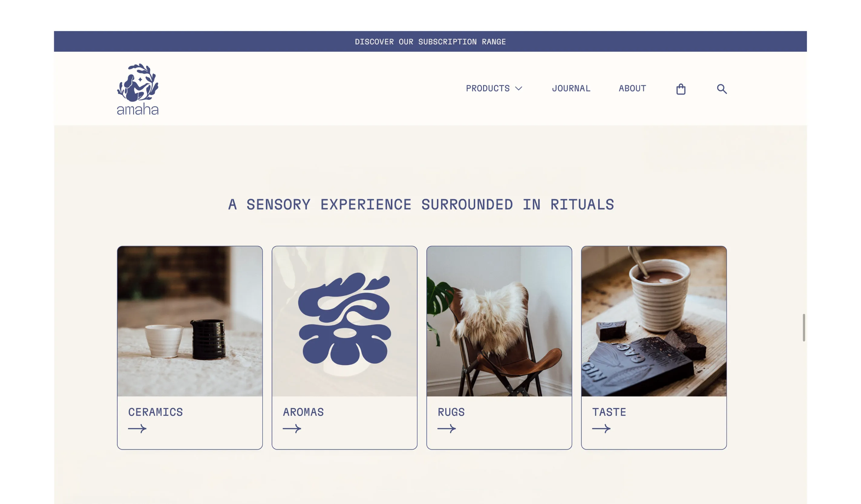Click the page scrollbar handle

[804, 327]
